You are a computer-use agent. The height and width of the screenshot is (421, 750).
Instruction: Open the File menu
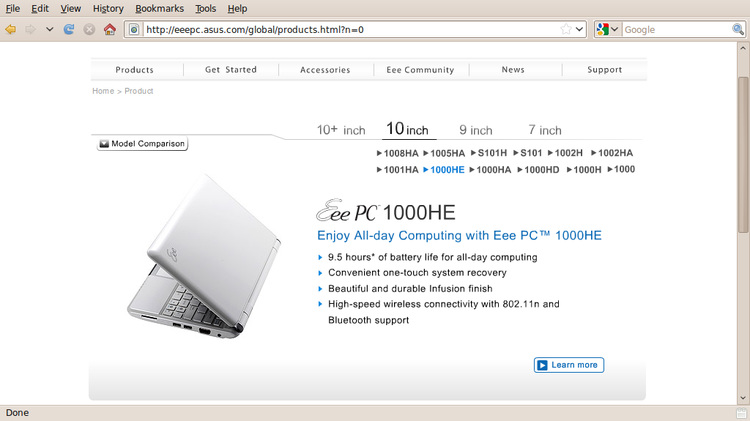coord(12,9)
